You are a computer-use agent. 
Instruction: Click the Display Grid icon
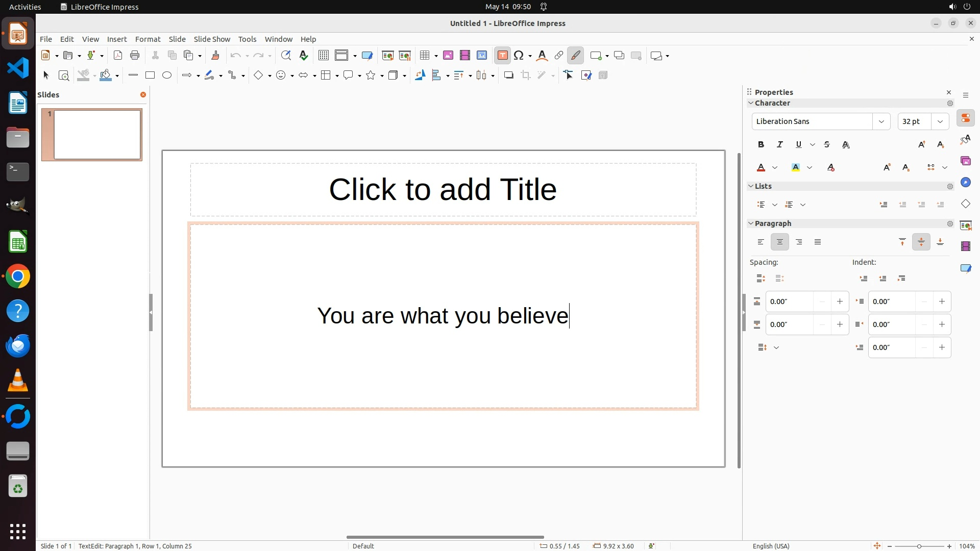323,56
